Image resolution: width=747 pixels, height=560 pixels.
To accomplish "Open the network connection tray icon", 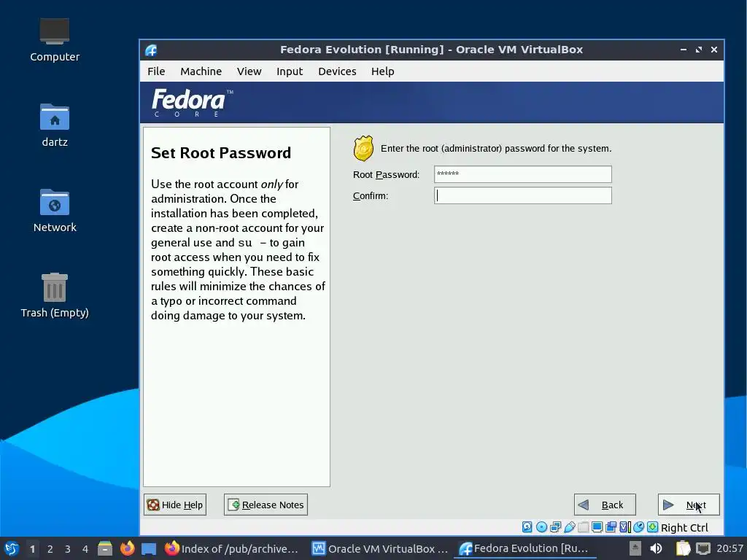I will (x=703, y=548).
